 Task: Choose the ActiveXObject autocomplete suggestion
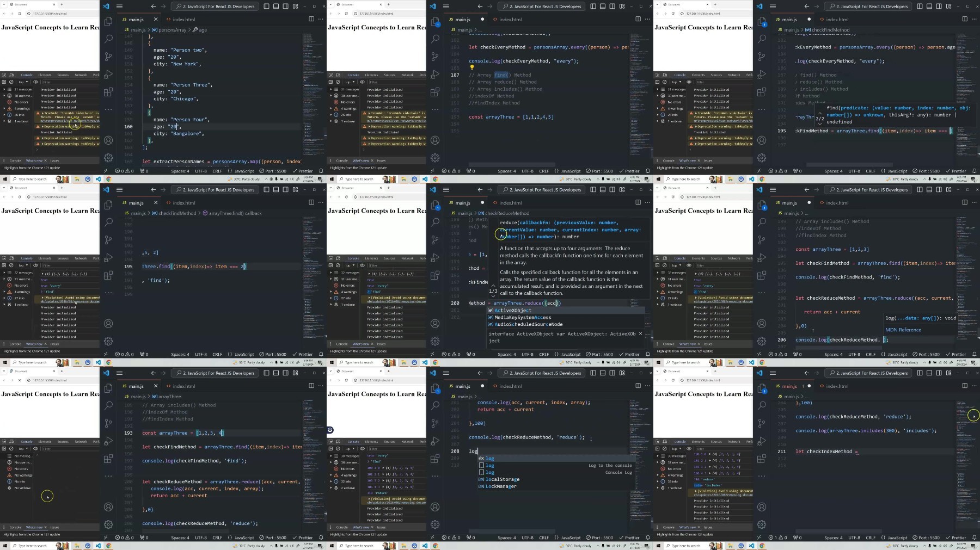(x=566, y=310)
